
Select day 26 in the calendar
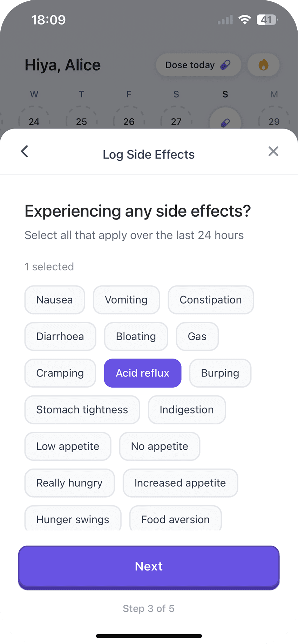tap(129, 121)
